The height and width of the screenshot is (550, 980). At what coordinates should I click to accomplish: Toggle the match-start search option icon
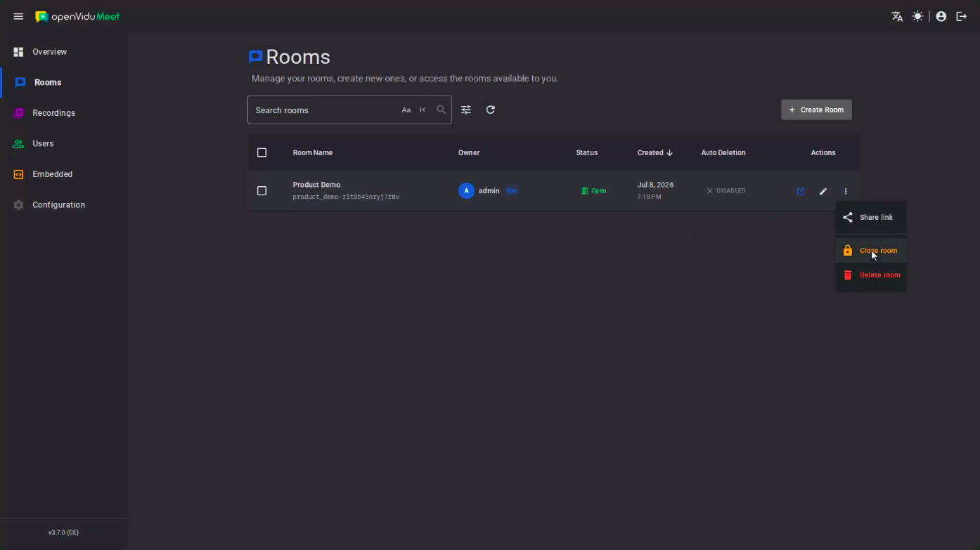[x=423, y=110]
